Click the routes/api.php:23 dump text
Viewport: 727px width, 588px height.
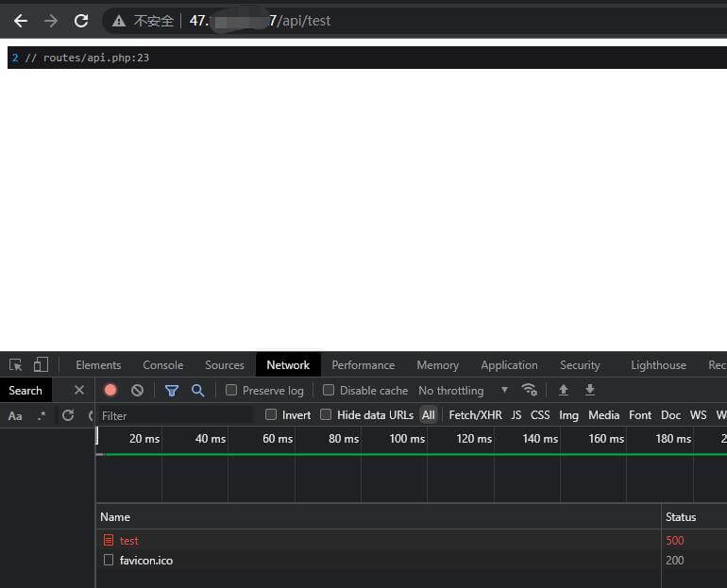pyautogui.click(x=96, y=58)
